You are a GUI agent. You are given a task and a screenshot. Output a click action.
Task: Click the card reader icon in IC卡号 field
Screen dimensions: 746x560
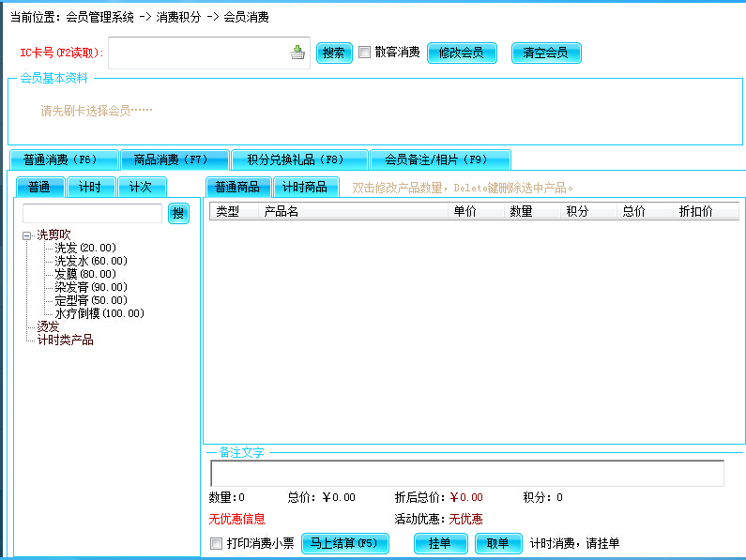pos(297,53)
